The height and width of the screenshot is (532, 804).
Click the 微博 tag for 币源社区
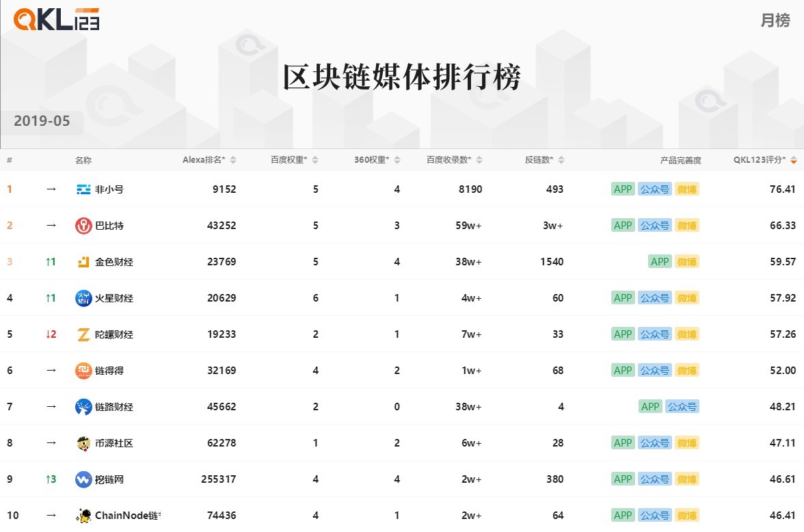point(687,442)
